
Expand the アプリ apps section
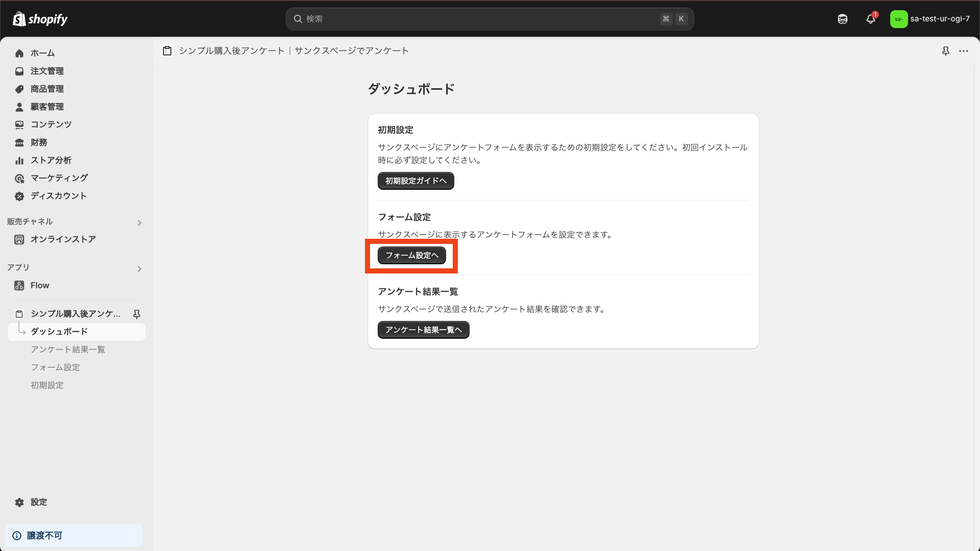click(x=139, y=268)
